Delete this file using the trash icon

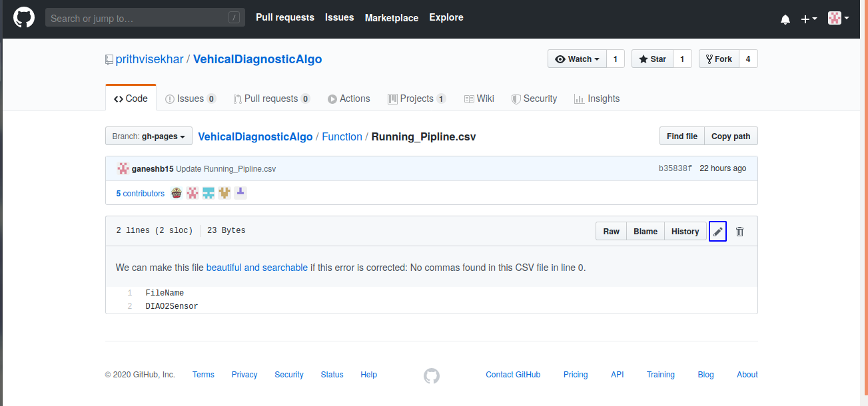click(x=739, y=232)
